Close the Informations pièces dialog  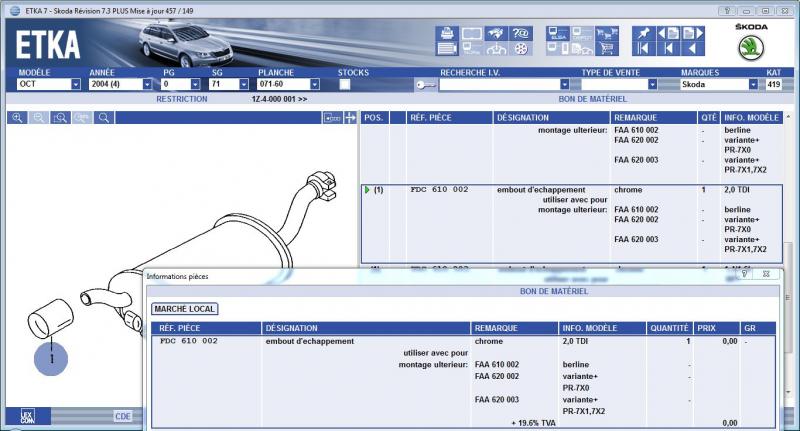766,274
